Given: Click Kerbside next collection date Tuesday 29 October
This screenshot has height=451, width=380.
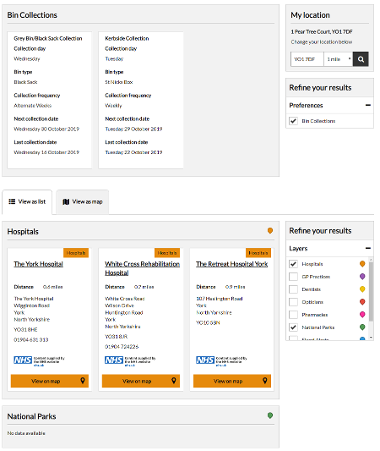Looking at the screenshot, I should tap(133, 129).
